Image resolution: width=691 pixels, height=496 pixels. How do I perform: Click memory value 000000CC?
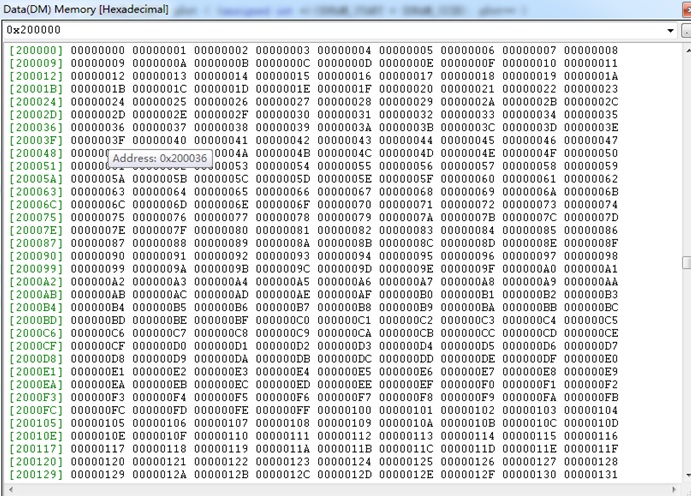[468, 333]
